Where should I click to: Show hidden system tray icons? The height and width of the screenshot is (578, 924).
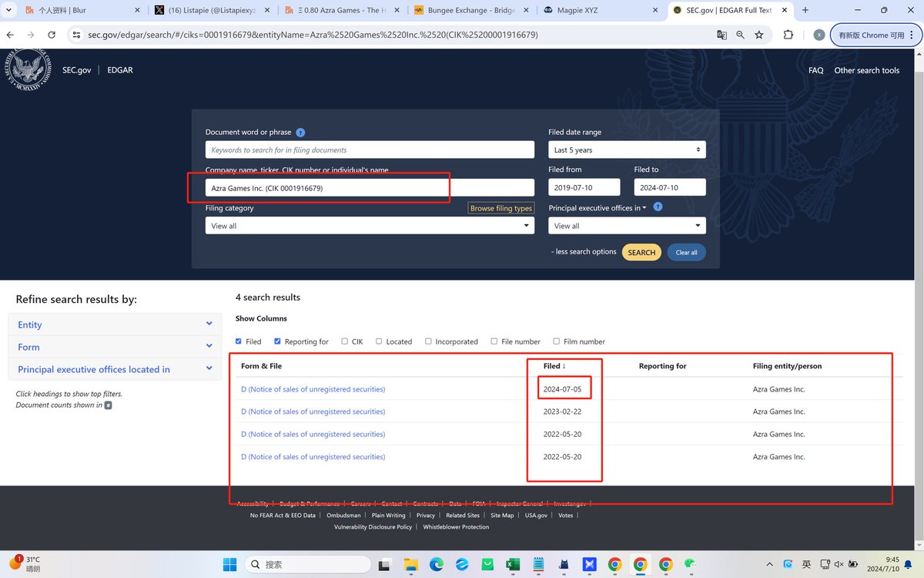click(x=771, y=564)
